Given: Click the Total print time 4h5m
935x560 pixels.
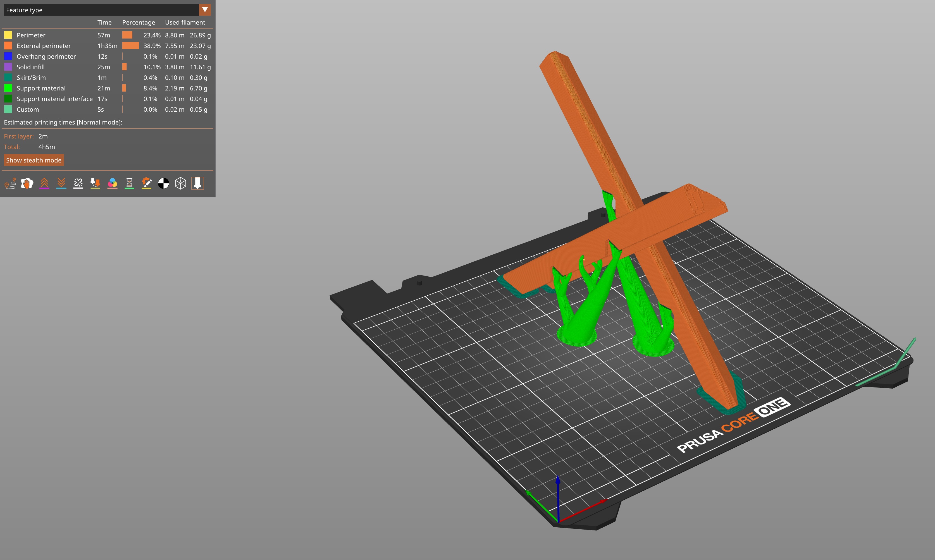Looking at the screenshot, I should (47, 147).
